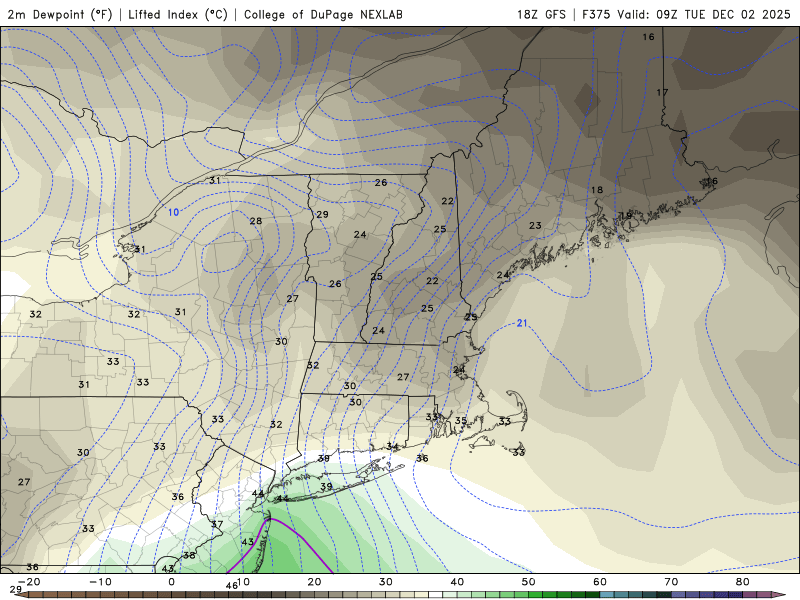This screenshot has height=600, width=800.
Task: Click the dewpoint value "37" in New Jersey
Action: click(x=217, y=524)
